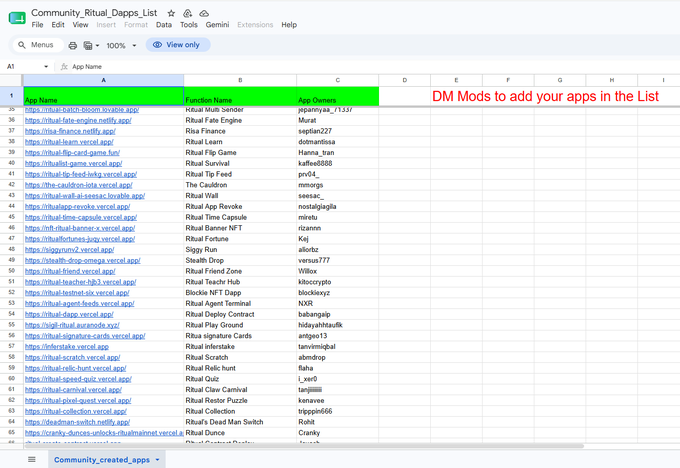The image size is (680, 468).
Task: Open the ritual-learn.vercel.app link
Action: pos(69,142)
